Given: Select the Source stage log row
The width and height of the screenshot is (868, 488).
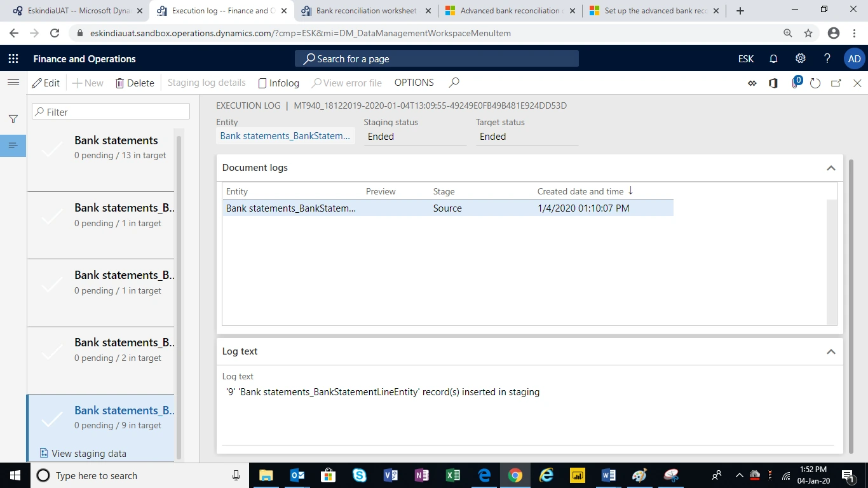Looking at the screenshot, I should tap(448, 208).
